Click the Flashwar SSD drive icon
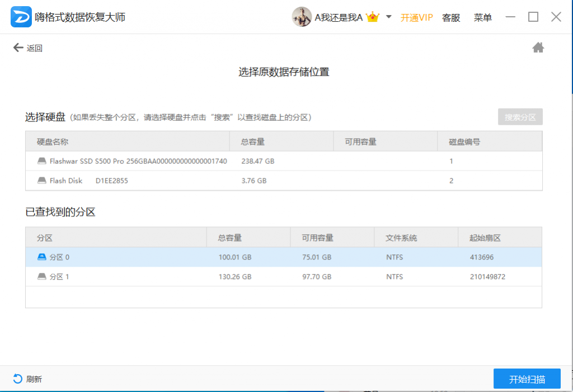The image size is (573, 392). pyautogui.click(x=42, y=161)
